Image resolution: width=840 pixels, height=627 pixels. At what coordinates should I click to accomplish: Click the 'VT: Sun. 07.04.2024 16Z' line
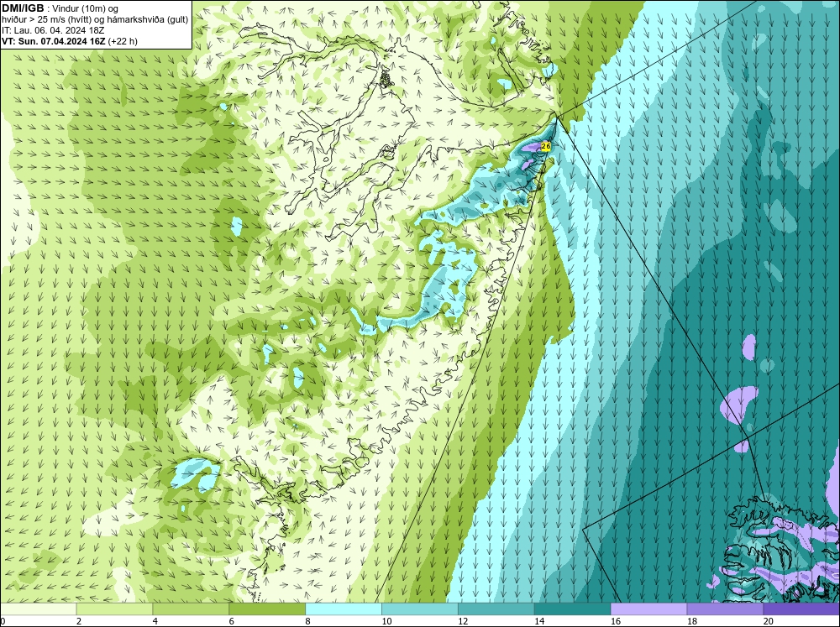coord(54,41)
